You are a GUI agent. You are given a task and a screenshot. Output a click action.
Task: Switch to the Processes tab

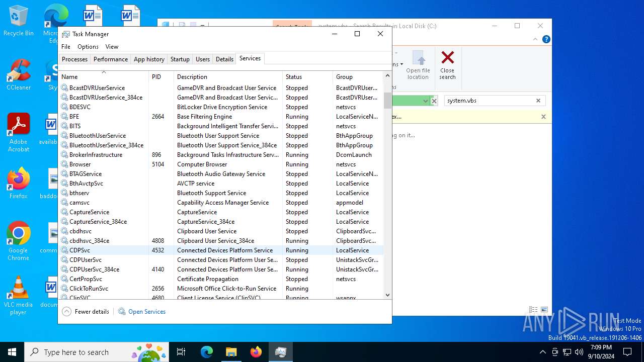tap(75, 59)
